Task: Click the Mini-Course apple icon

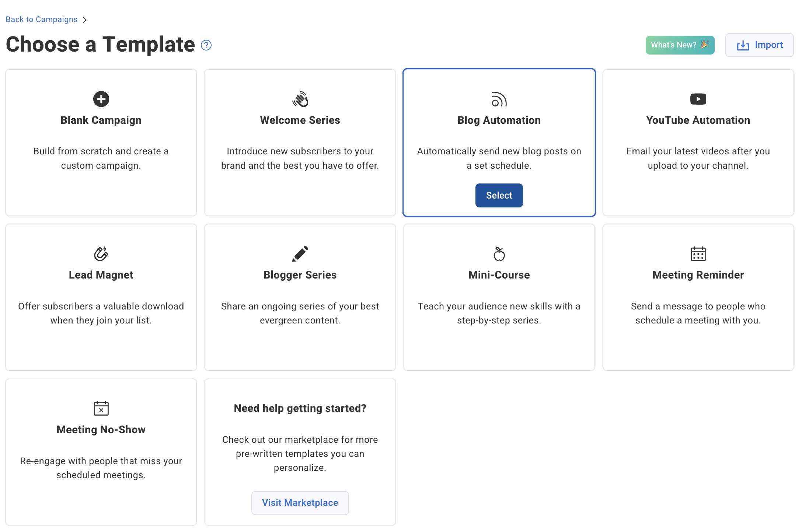Action: [499, 253]
